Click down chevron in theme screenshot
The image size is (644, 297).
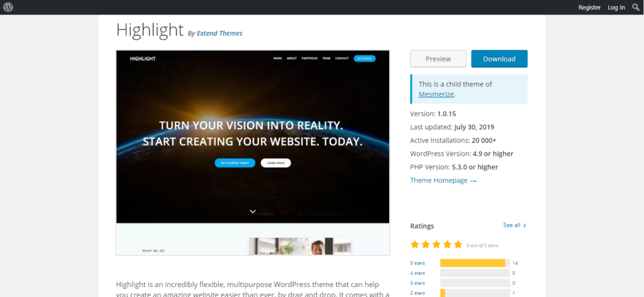[x=253, y=212]
